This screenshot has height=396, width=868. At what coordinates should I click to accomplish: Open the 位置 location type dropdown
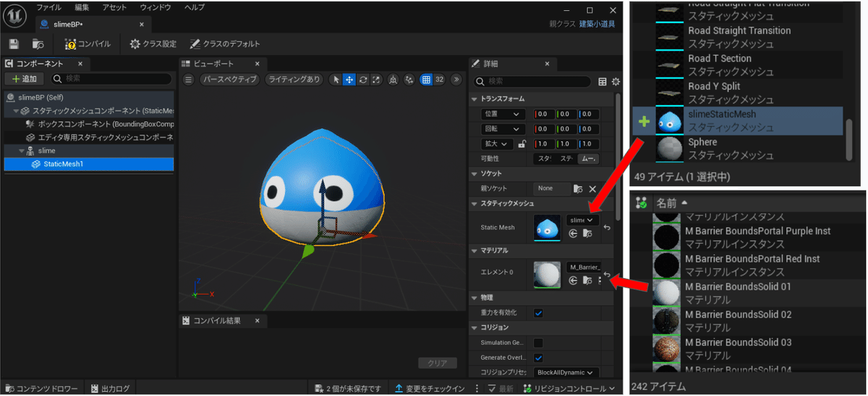[503, 114]
